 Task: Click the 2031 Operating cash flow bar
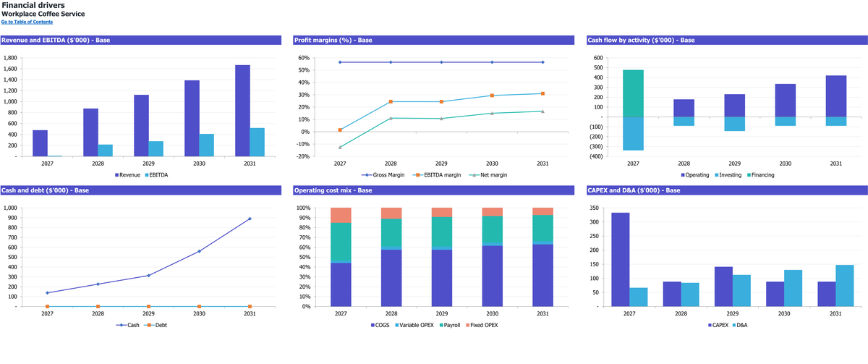[835, 96]
